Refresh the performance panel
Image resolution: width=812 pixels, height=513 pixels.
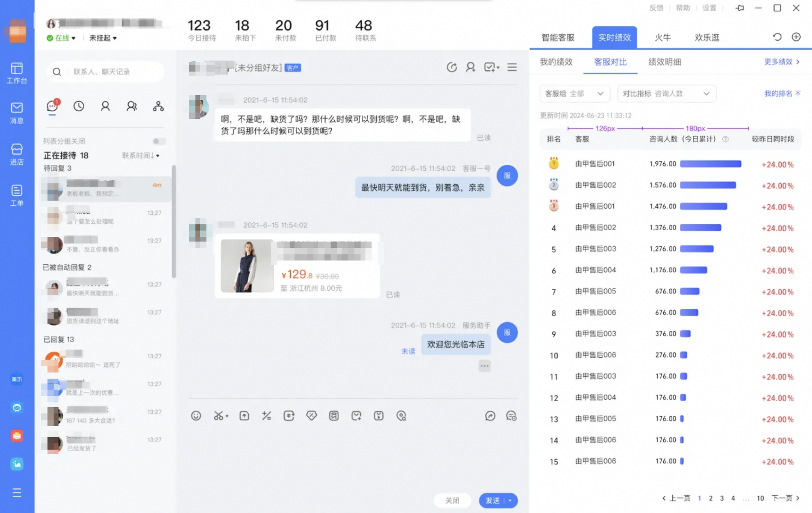point(777,37)
